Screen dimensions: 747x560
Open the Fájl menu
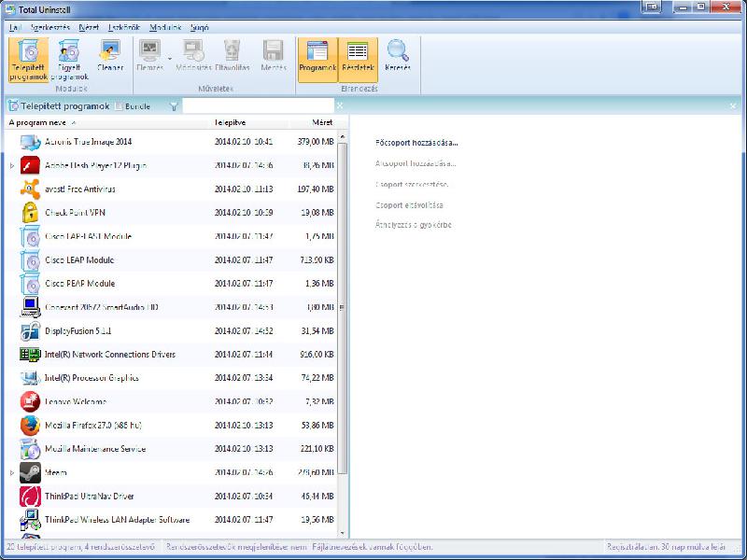(x=15, y=28)
